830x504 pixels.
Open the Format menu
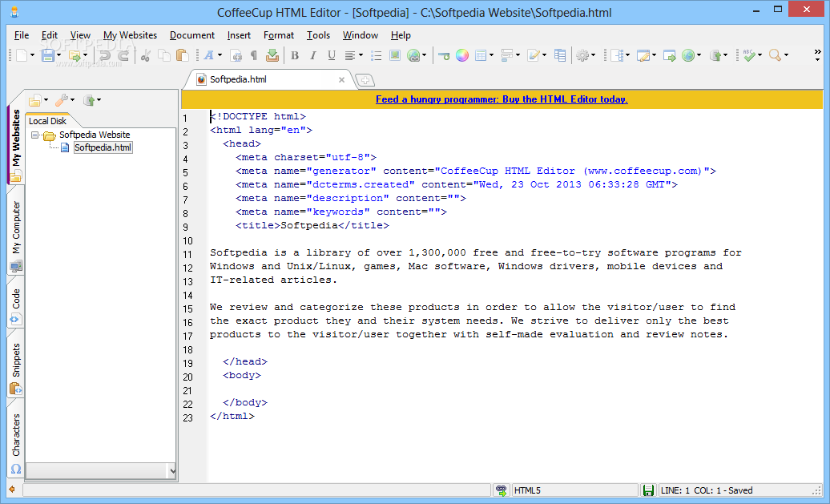(x=279, y=35)
